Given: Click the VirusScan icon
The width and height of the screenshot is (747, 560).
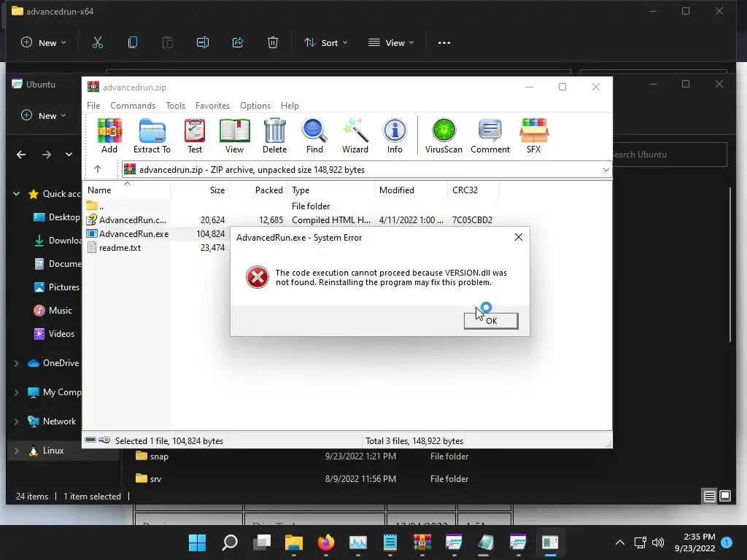Looking at the screenshot, I should [444, 136].
